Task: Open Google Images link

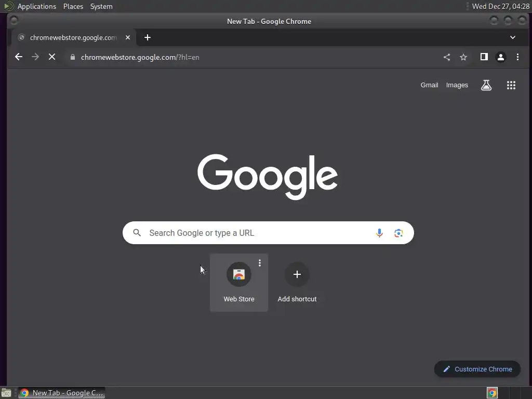Action: click(457, 85)
